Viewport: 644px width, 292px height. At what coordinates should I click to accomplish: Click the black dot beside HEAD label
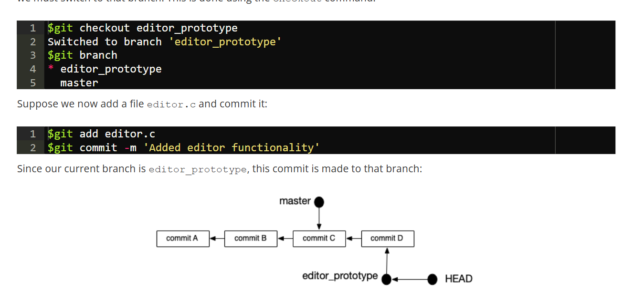432,279
